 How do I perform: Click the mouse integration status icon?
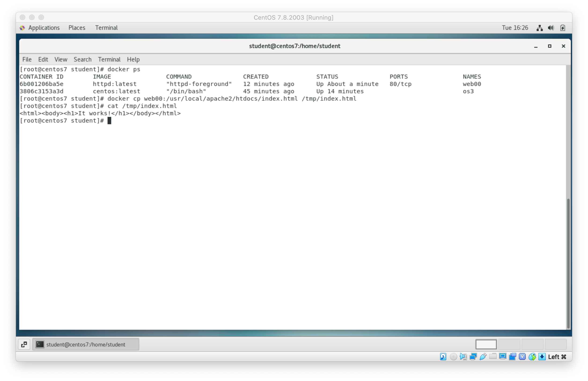point(532,356)
